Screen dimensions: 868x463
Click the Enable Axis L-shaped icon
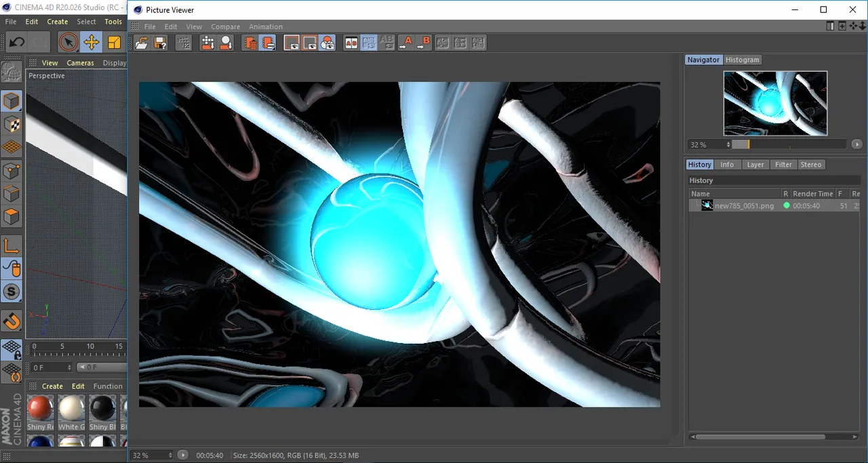(x=12, y=246)
